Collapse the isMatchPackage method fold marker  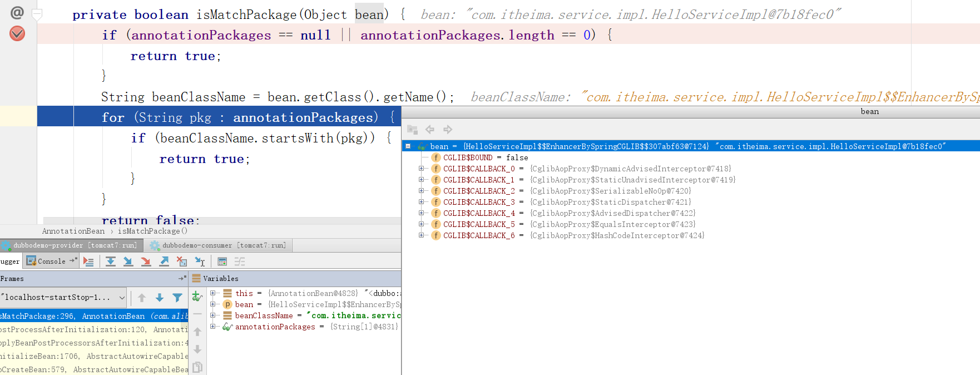[37, 13]
